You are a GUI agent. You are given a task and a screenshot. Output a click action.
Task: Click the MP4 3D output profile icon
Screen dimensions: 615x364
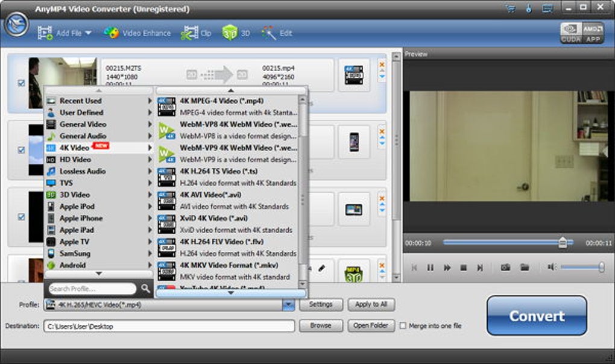pyautogui.click(x=354, y=274)
